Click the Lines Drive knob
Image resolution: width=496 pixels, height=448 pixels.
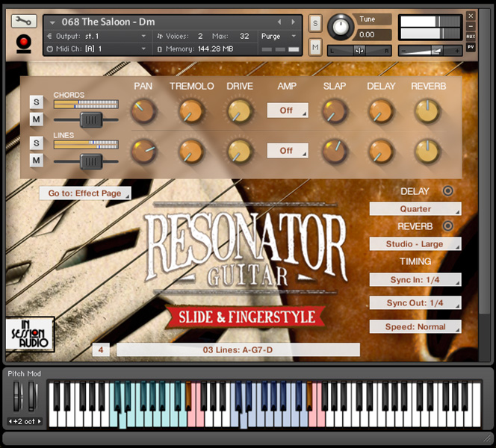tap(240, 151)
